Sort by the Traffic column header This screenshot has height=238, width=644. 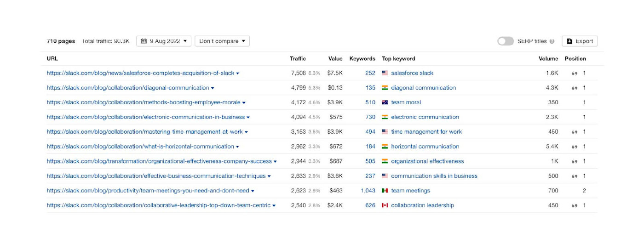tap(298, 59)
